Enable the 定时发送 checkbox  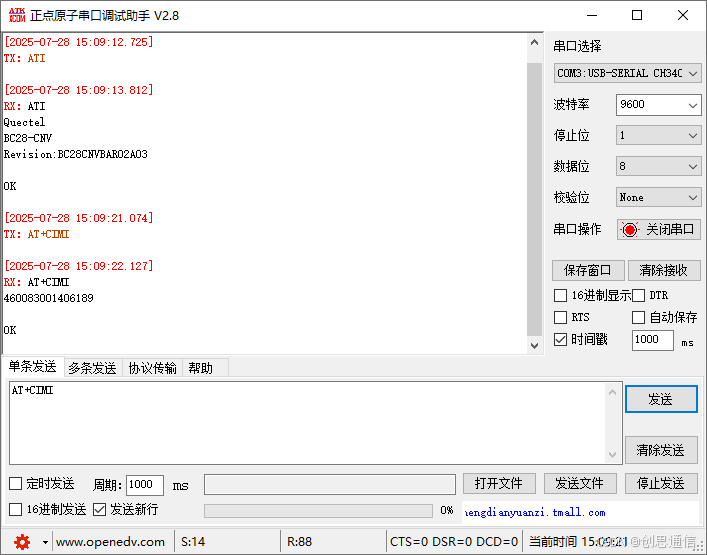[x=16, y=484]
